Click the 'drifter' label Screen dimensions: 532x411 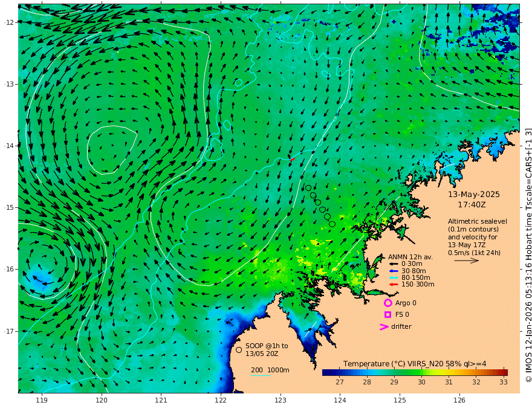click(401, 326)
